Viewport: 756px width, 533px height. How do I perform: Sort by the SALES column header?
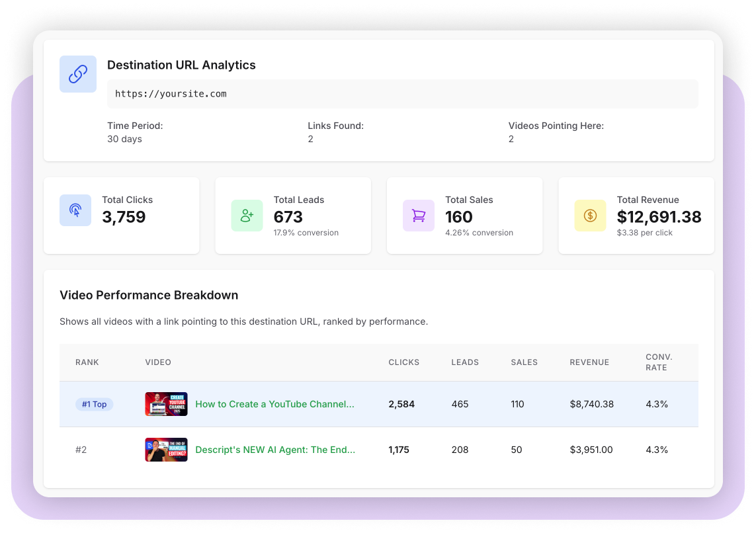[x=524, y=362]
